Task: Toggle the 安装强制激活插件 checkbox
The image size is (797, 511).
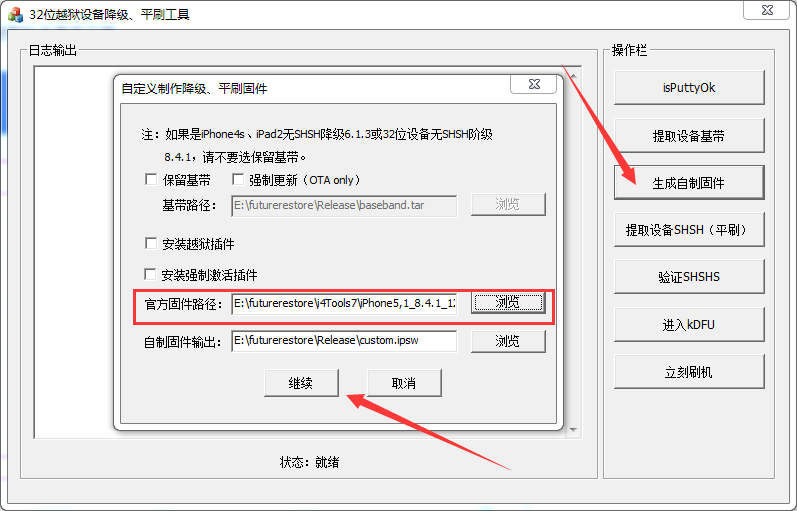Action: pyautogui.click(x=150, y=275)
